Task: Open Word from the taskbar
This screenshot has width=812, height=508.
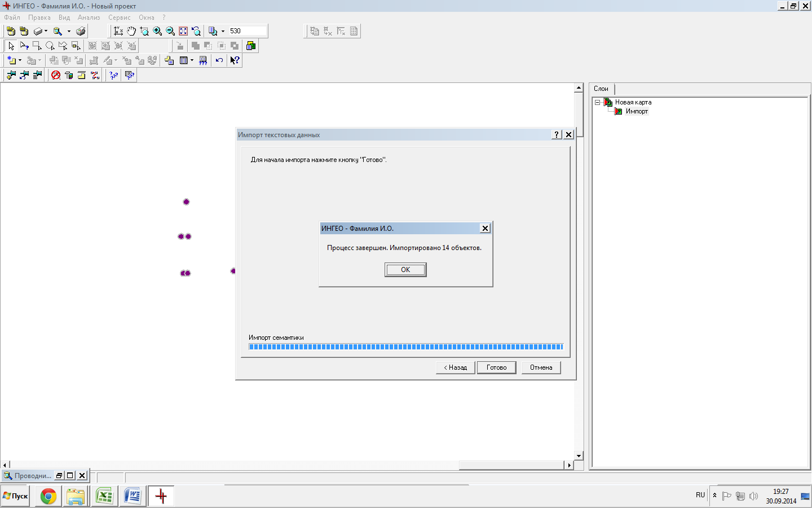Action: click(133, 496)
